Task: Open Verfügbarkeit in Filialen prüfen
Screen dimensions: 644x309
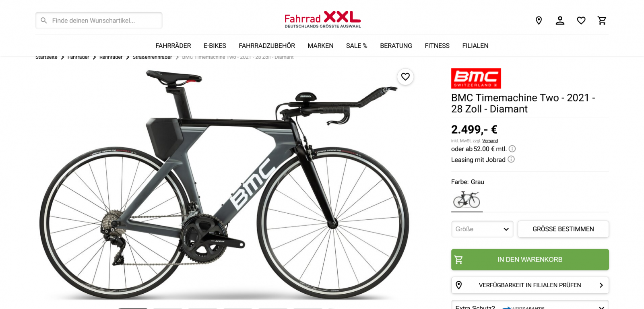Action: coord(530,285)
